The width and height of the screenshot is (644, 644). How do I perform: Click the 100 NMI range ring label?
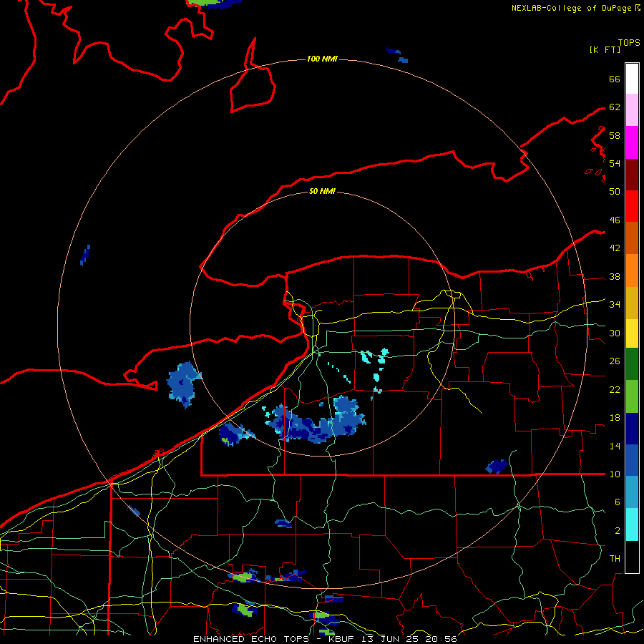click(x=322, y=59)
